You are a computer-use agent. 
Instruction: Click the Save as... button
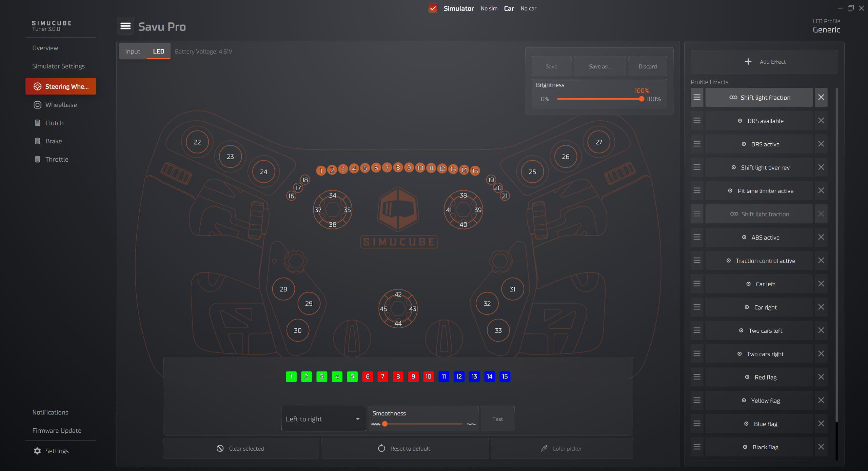click(x=599, y=66)
